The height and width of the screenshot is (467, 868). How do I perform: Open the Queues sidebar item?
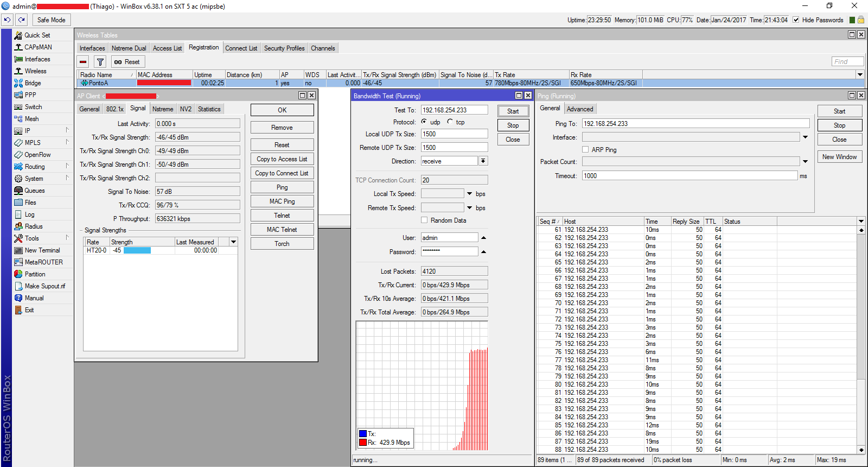35,191
